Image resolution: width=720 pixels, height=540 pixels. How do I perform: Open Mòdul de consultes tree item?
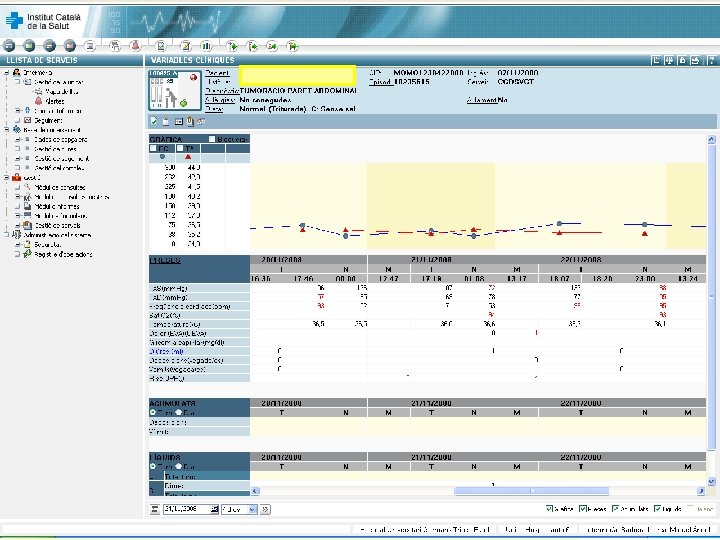click(60, 187)
